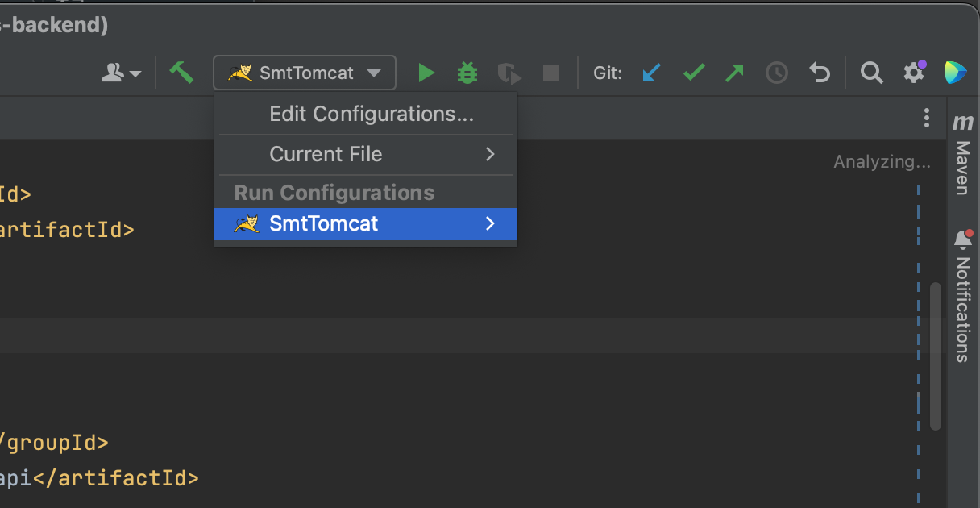Run SmtTomcat with the green play icon

pos(426,73)
